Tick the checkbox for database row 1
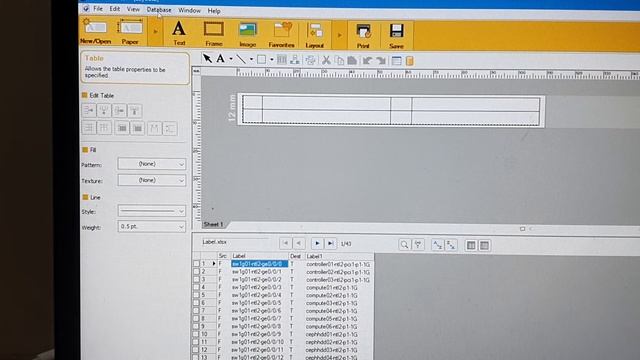The height and width of the screenshot is (360, 640). pos(196,264)
